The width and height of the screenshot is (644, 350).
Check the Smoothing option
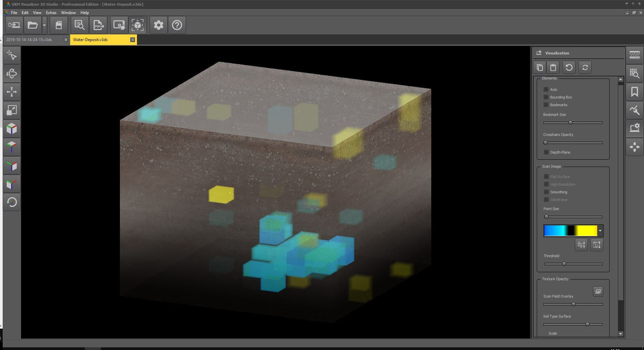coord(546,192)
